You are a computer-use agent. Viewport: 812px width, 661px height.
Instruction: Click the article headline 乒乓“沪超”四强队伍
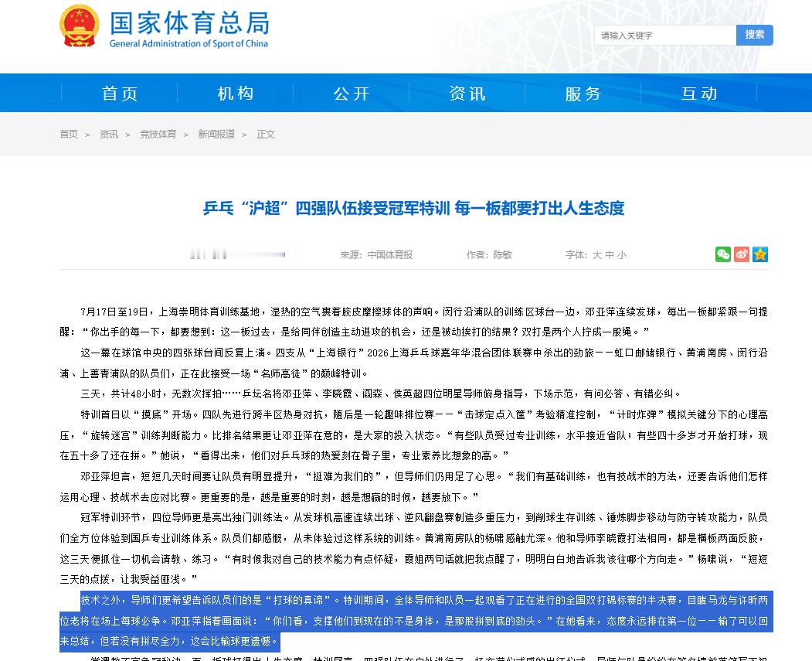click(x=413, y=208)
